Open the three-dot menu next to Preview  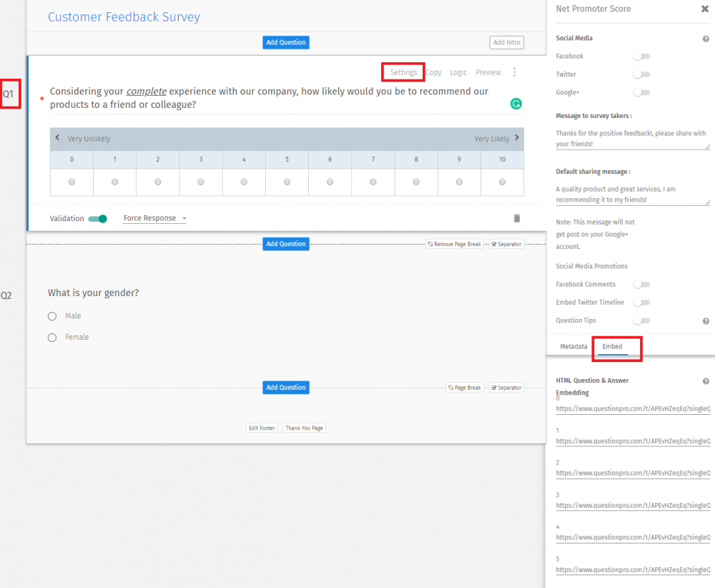coord(515,72)
